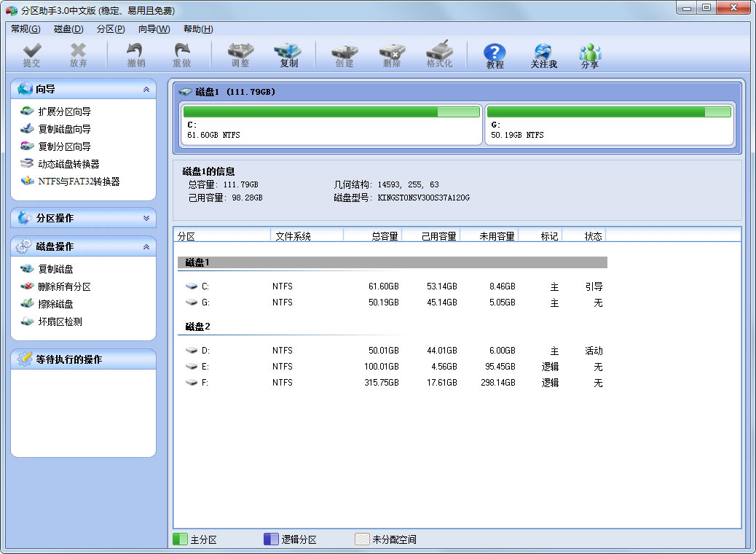Expand the 分区操作 panel
The width and height of the screenshot is (756, 554).
click(146, 218)
